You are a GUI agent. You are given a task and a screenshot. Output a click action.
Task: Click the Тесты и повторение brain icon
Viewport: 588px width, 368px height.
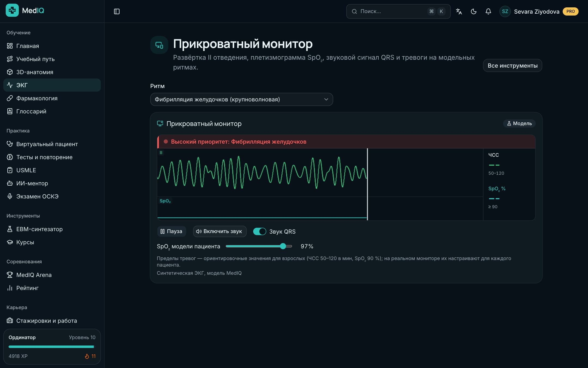coord(10,157)
